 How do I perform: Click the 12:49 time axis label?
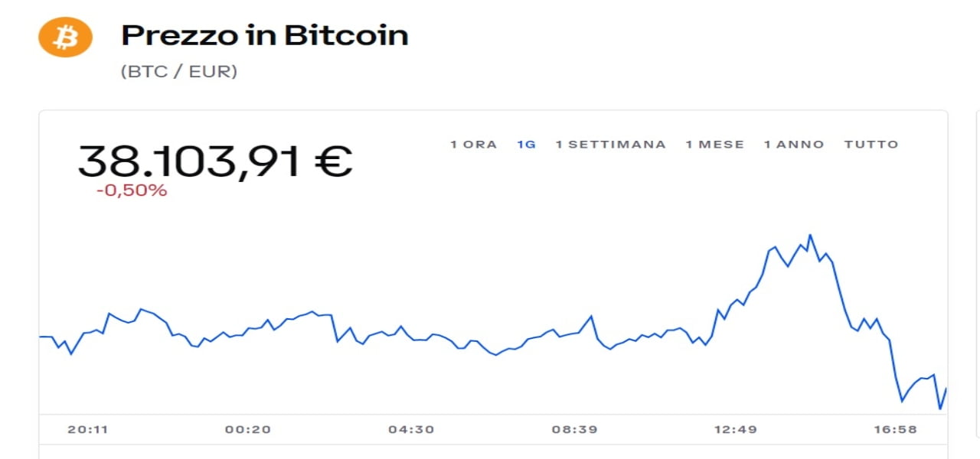coord(735,430)
